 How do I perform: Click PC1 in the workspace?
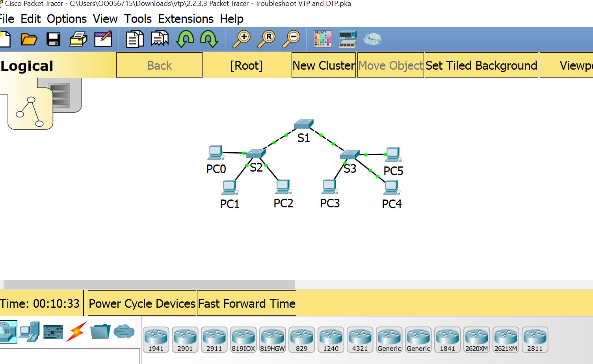coord(230,187)
